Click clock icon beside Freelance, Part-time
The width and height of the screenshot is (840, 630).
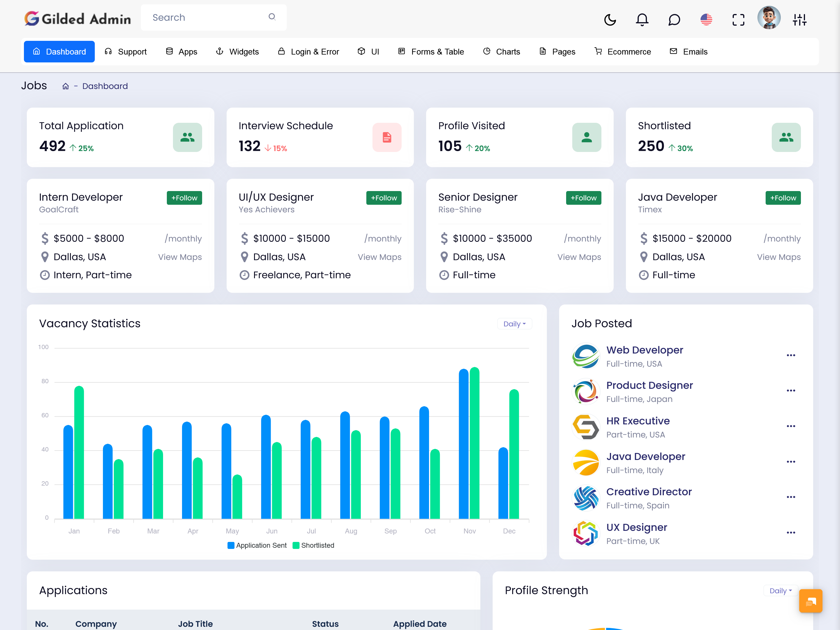click(244, 275)
